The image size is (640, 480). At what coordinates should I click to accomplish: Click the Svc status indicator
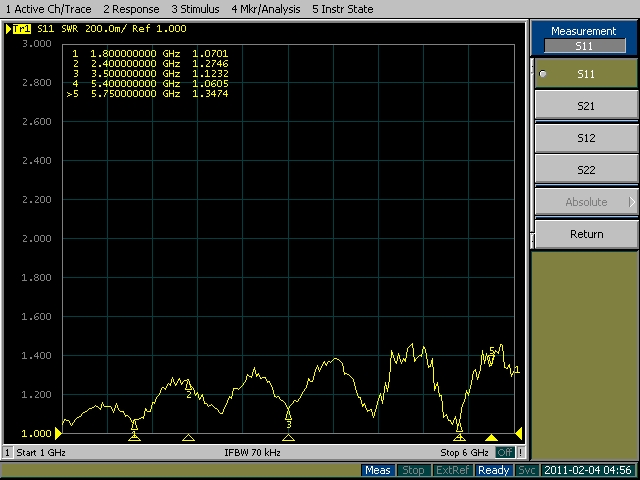(527, 470)
